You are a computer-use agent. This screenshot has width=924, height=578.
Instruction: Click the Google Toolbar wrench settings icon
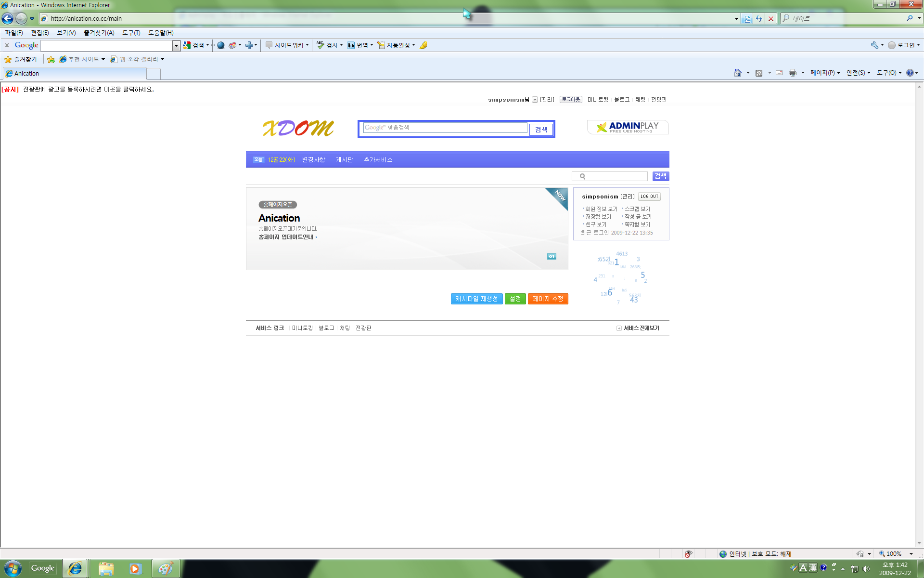click(874, 45)
